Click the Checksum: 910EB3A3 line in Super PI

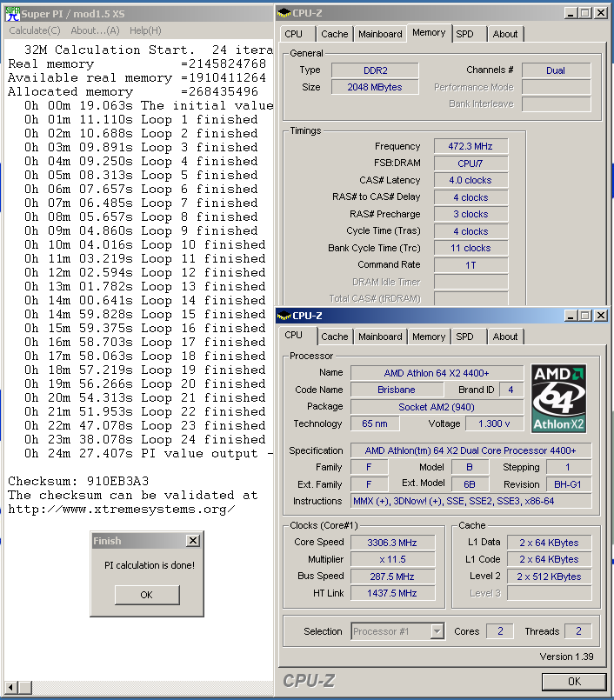(x=78, y=481)
